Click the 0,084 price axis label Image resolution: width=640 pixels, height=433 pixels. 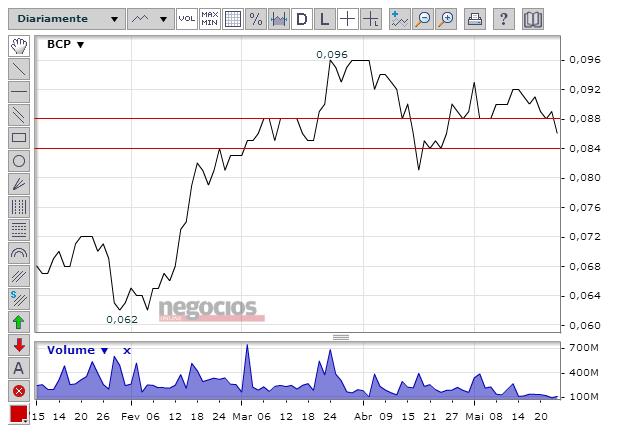[x=585, y=149]
